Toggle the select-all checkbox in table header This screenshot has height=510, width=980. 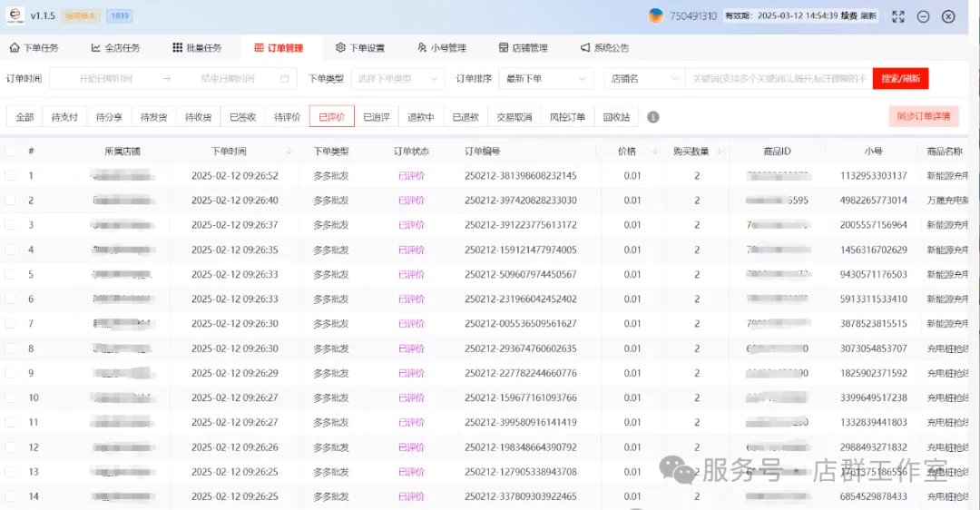[10, 152]
